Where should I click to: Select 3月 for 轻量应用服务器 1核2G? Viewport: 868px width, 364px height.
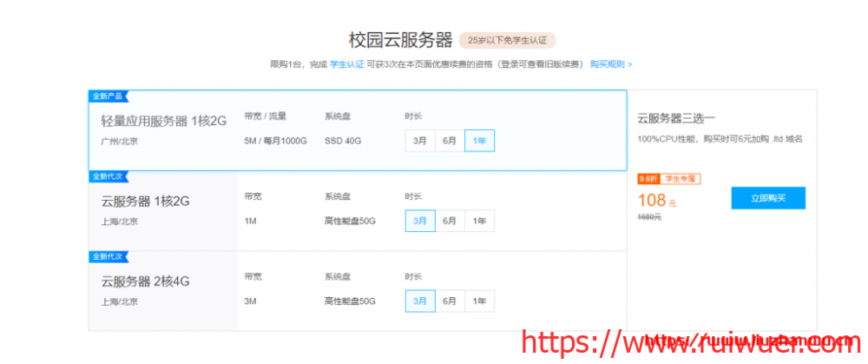420,141
